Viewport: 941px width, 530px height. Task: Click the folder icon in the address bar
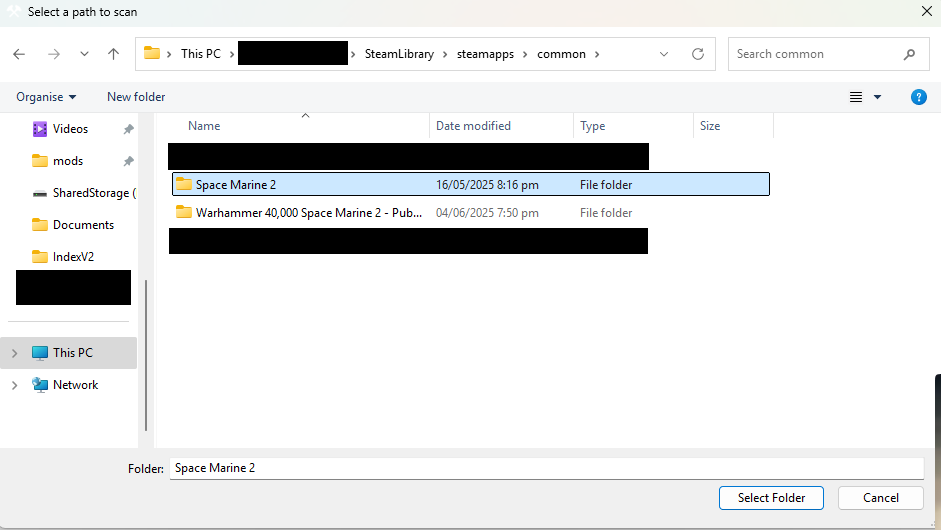click(x=152, y=53)
